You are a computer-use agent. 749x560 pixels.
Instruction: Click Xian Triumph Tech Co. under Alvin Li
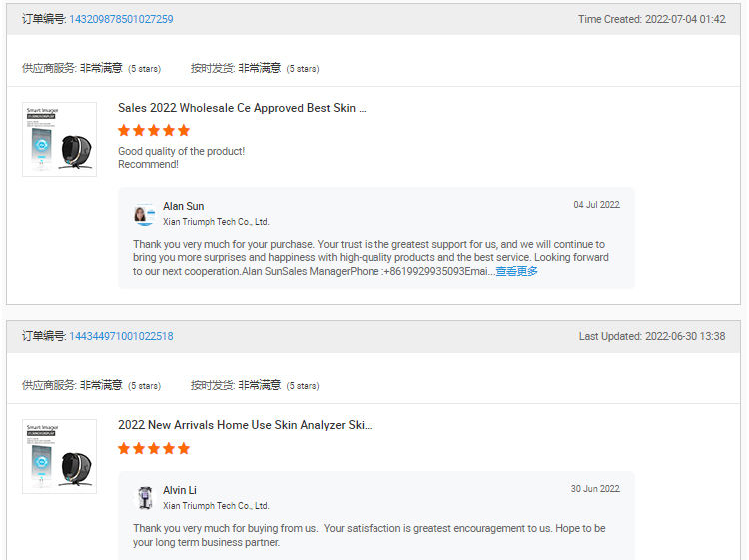click(x=216, y=506)
